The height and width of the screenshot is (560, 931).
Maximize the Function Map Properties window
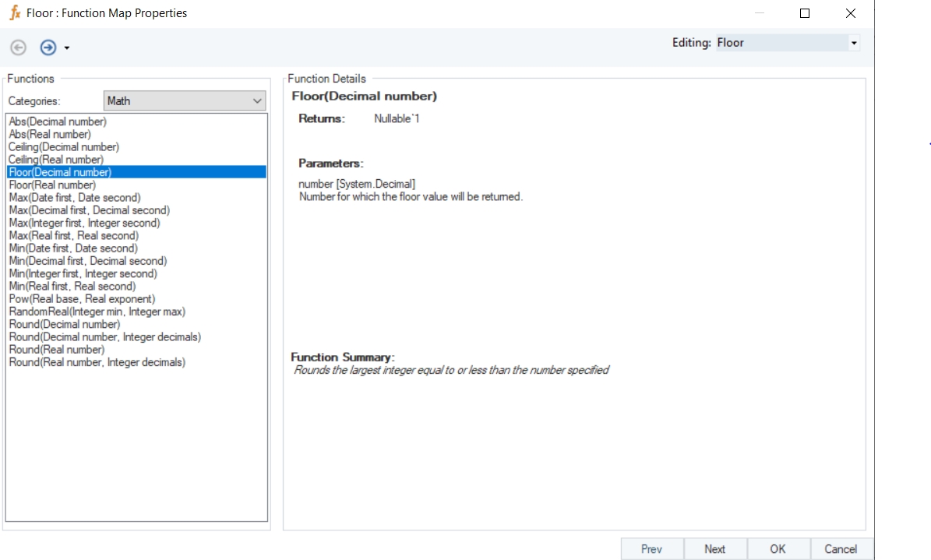pos(805,13)
